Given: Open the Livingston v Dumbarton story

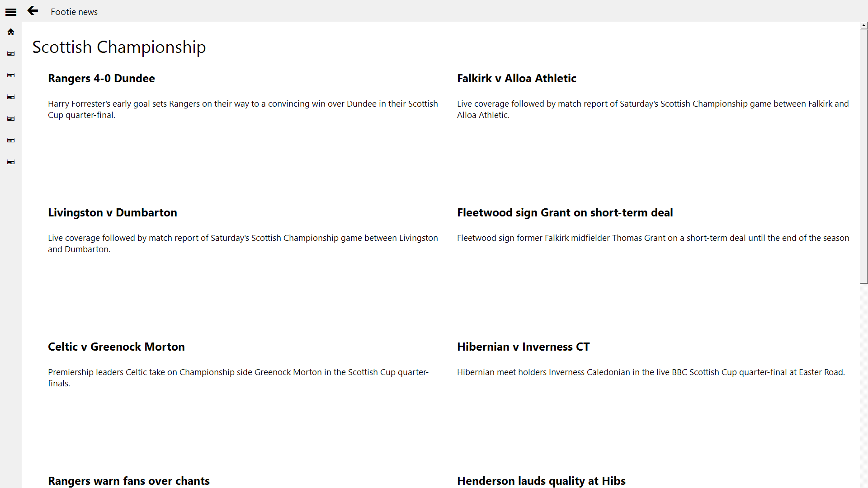Looking at the screenshot, I should pos(112,213).
